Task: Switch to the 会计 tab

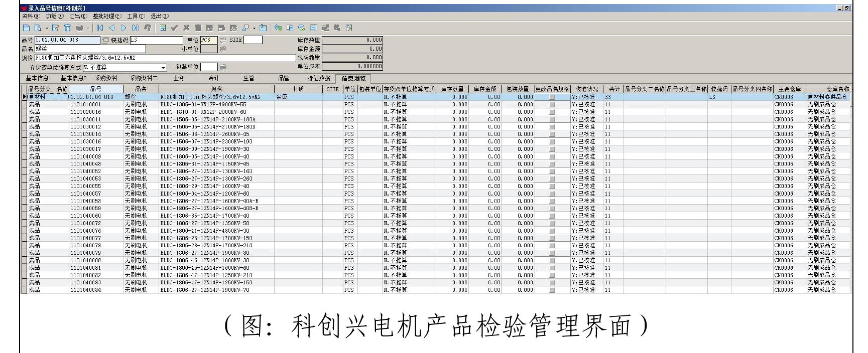Action: click(x=213, y=78)
